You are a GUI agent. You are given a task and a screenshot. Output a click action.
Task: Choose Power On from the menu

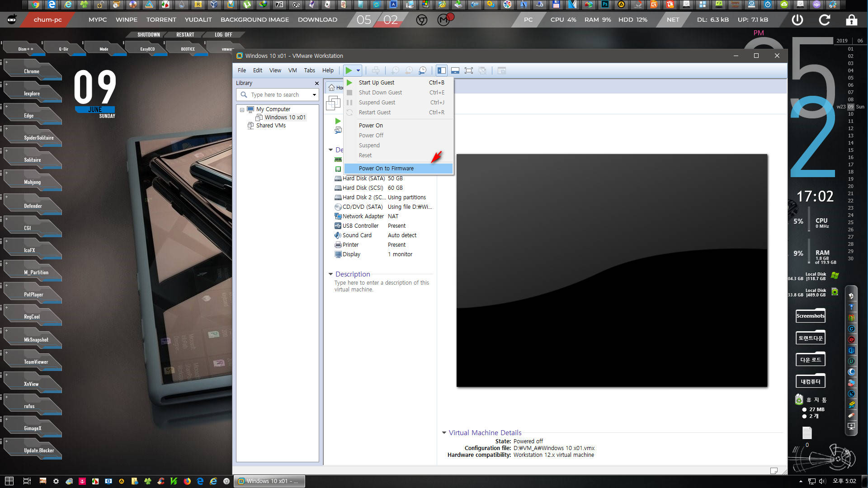pyautogui.click(x=398, y=126)
